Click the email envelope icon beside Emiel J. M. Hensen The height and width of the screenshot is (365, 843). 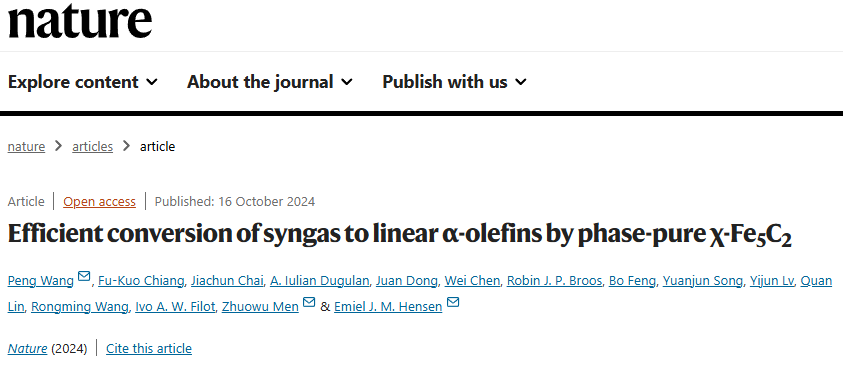click(x=453, y=302)
